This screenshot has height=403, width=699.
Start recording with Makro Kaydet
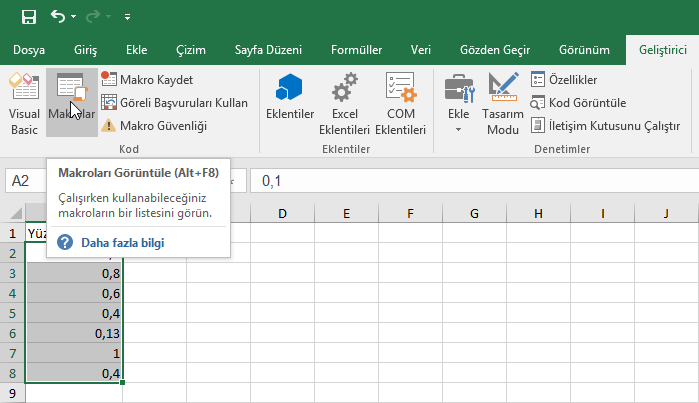(x=147, y=80)
